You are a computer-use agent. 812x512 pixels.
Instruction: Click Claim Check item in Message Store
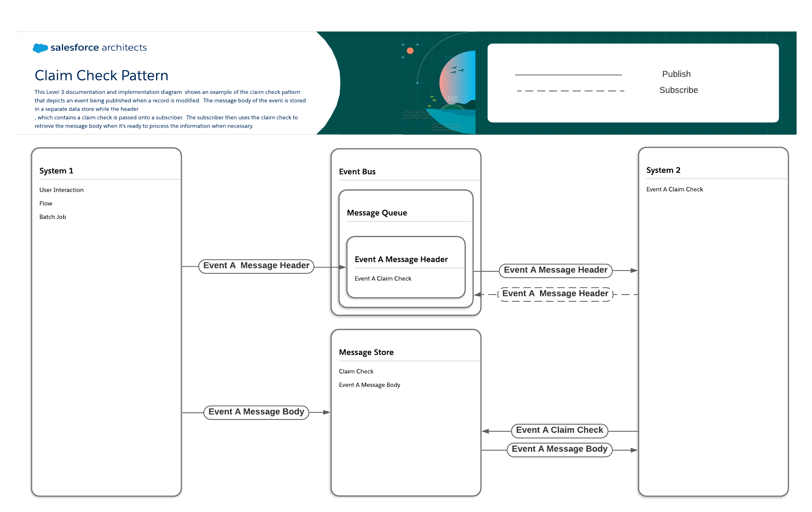click(x=356, y=371)
